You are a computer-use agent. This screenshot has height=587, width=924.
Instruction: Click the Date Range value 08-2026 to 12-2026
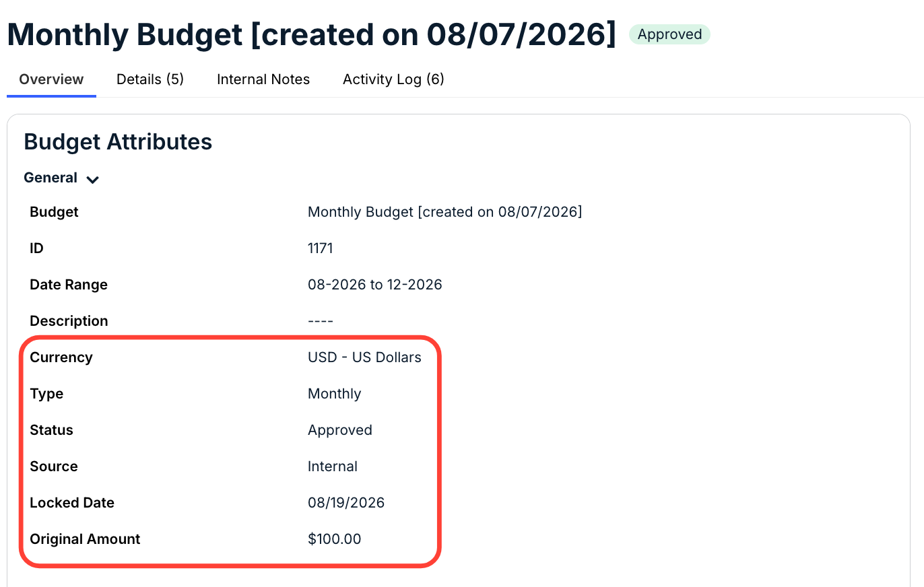coord(375,285)
